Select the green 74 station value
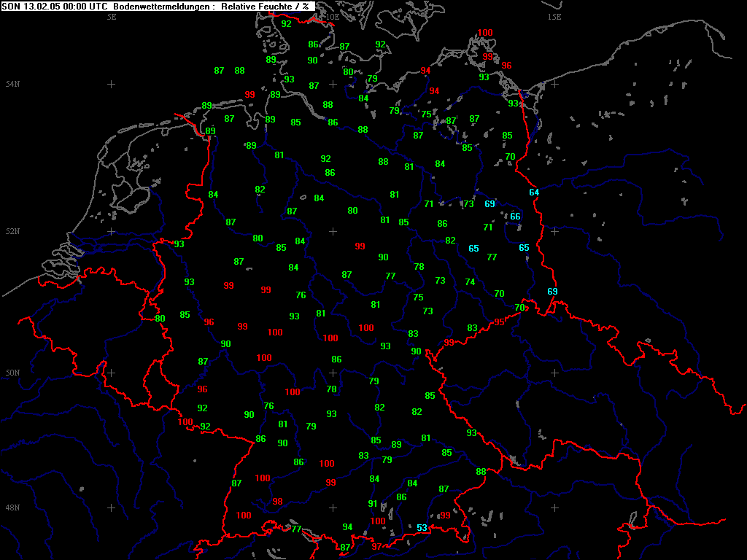 click(470, 281)
